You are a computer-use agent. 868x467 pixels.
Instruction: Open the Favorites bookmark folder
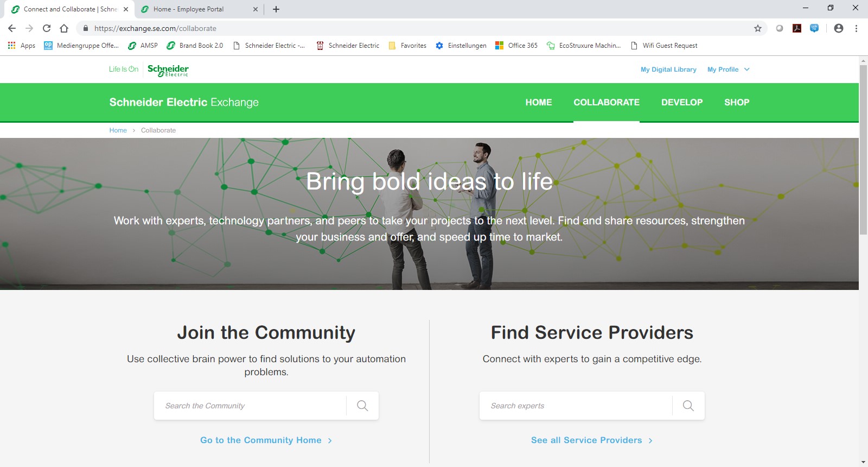tap(407, 46)
